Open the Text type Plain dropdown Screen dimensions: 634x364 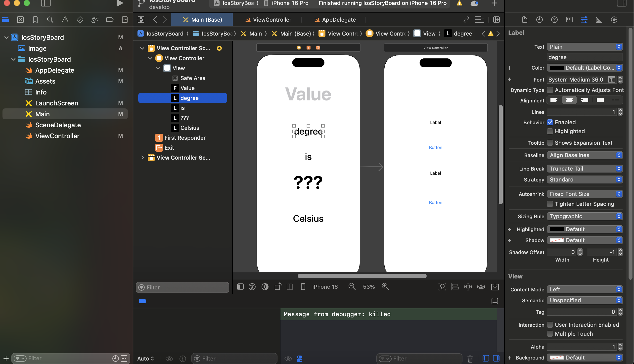585,47
